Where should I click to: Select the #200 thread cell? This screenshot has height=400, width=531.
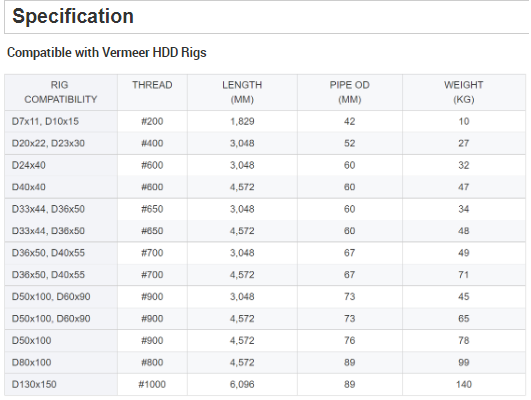tap(152, 121)
